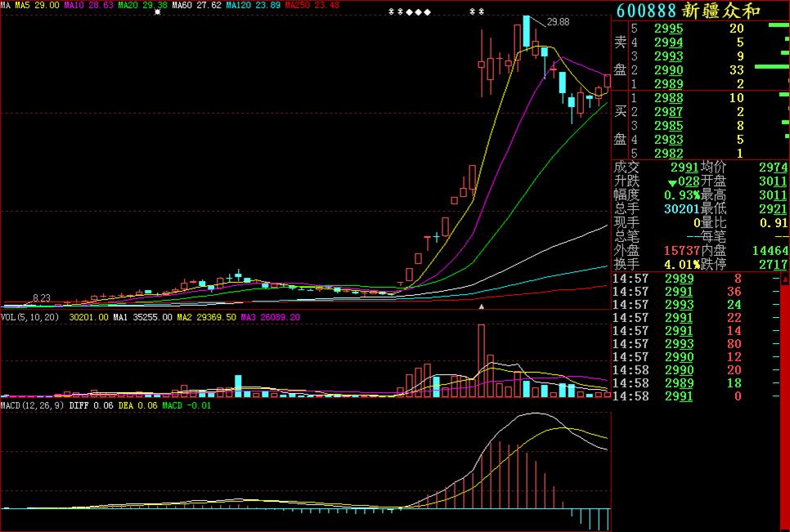The image size is (790, 532).
Task: Click the sell level 2 price 2990
Action: point(668,70)
